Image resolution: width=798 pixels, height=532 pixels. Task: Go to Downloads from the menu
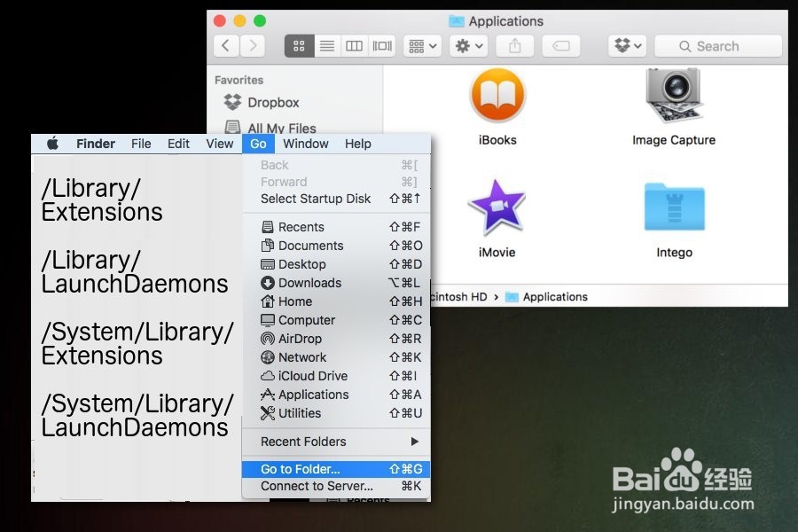click(336, 283)
